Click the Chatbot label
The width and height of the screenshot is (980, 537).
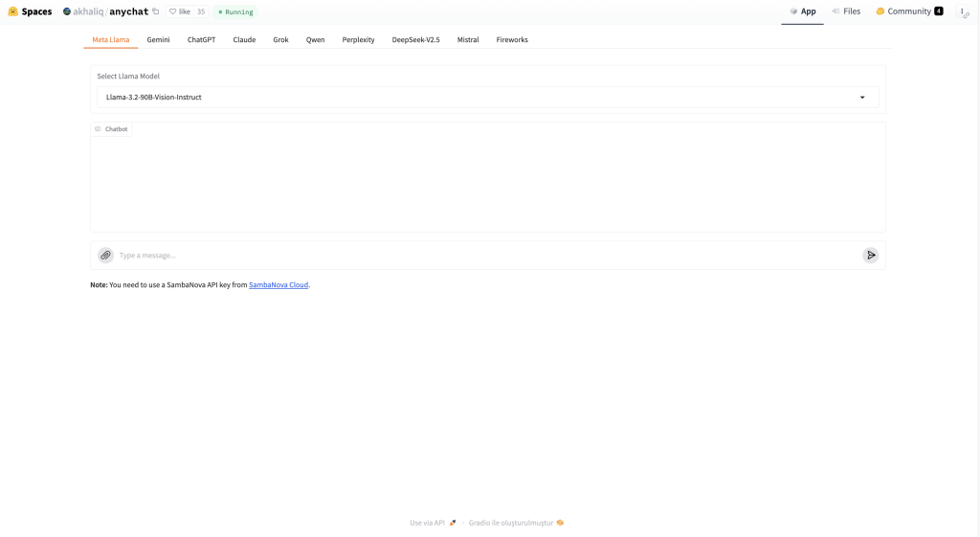[x=111, y=129]
